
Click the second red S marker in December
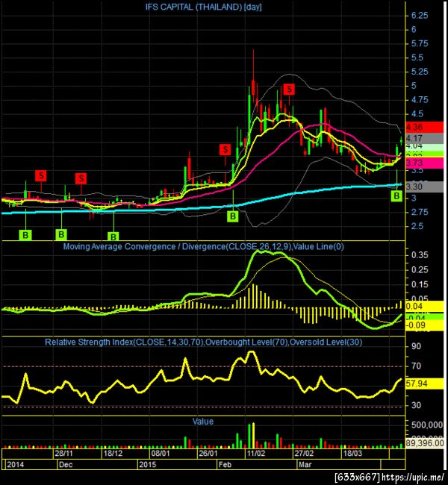[x=81, y=178]
